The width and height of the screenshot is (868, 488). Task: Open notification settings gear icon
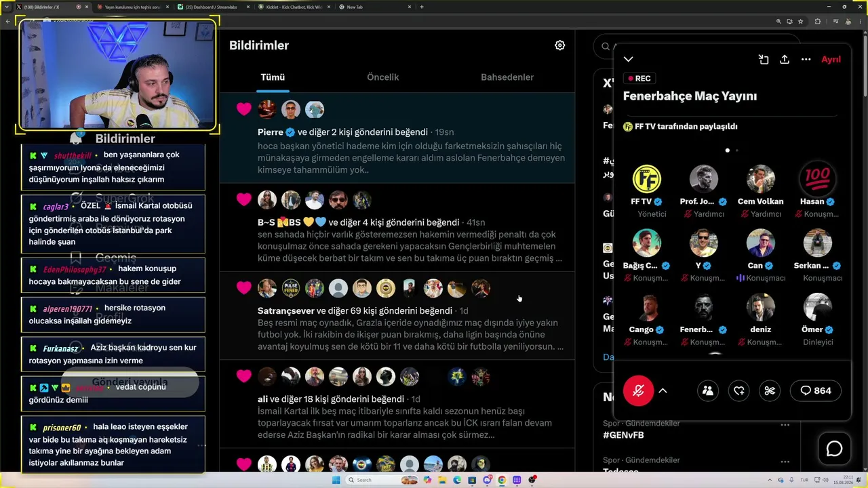(559, 45)
